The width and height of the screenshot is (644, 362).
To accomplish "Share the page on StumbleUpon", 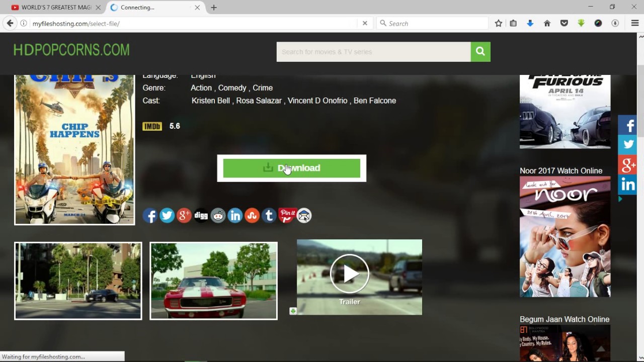I will 252,216.
